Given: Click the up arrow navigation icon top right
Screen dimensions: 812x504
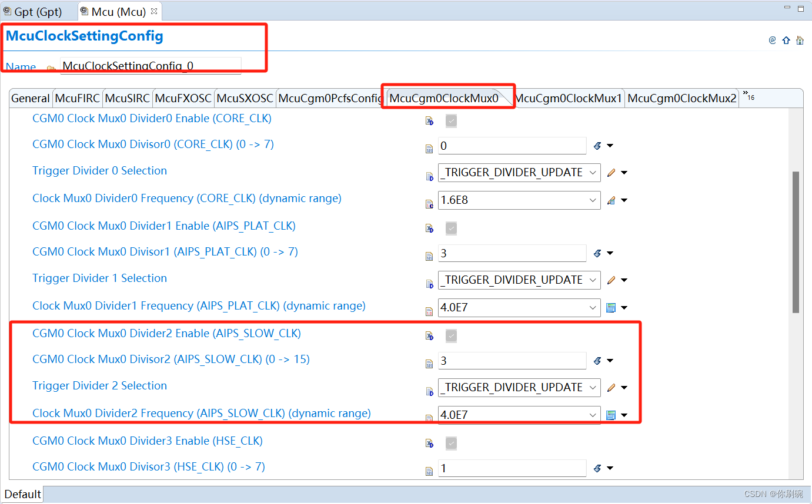Looking at the screenshot, I should pyautogui.click(x=786, y=40).
